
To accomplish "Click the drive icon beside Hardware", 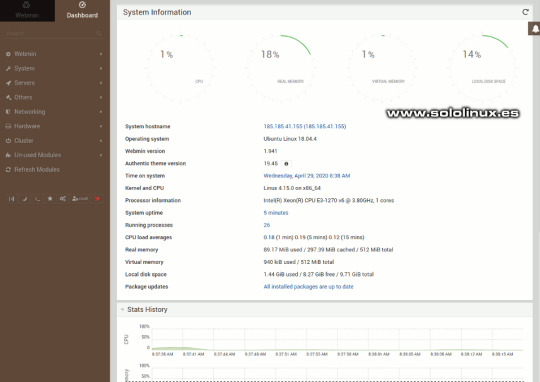I will coord(8,126).
